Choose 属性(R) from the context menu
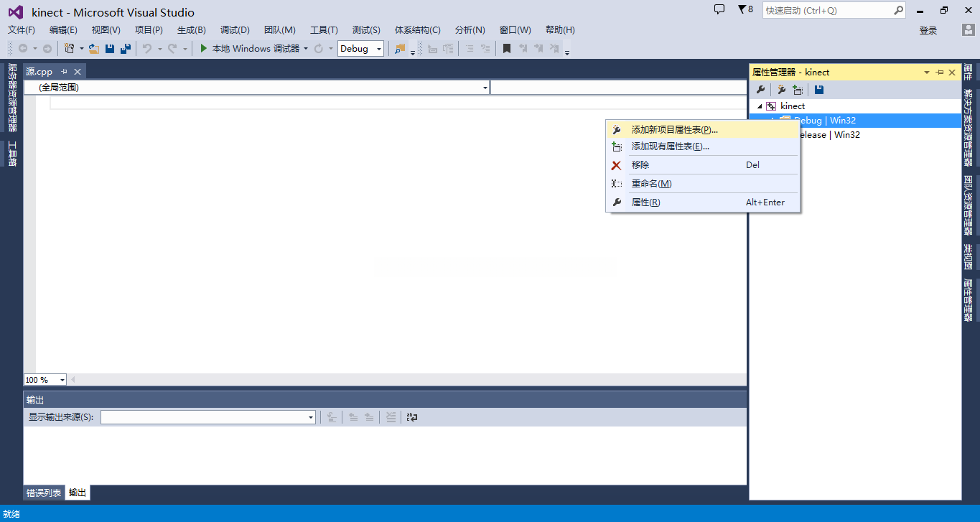The image size is (980, 522). 703,202
